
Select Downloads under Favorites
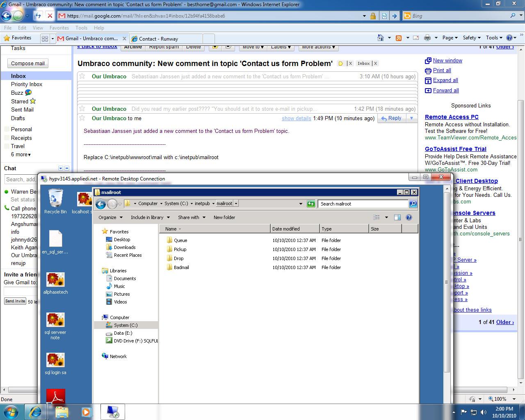125,247
